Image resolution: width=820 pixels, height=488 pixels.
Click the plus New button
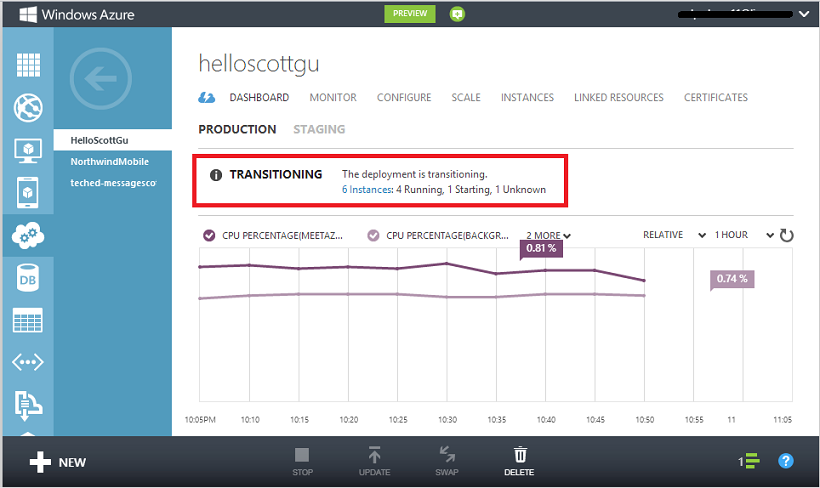tap(58, 462)
